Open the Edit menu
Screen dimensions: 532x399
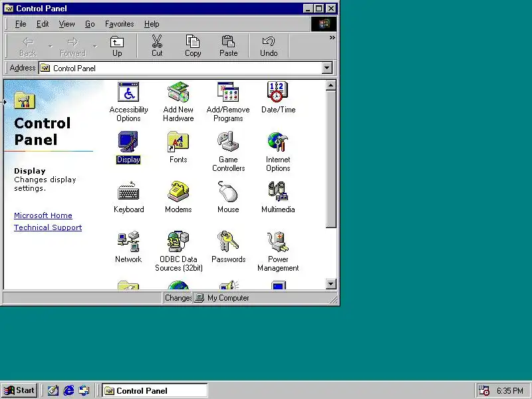click(x=43, y=24)
